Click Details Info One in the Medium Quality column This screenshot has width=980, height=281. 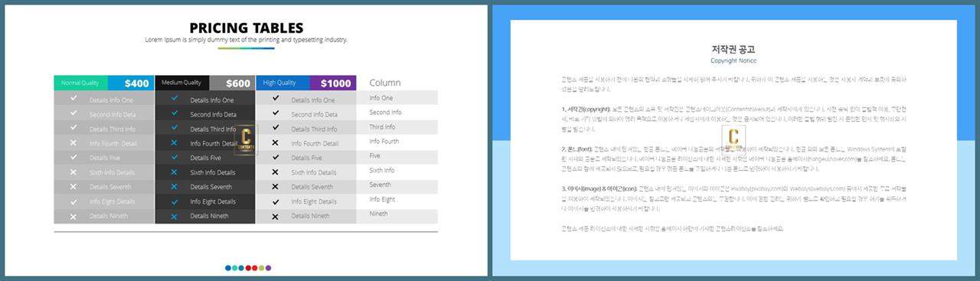pyautogui.click(x=212, y=100)
